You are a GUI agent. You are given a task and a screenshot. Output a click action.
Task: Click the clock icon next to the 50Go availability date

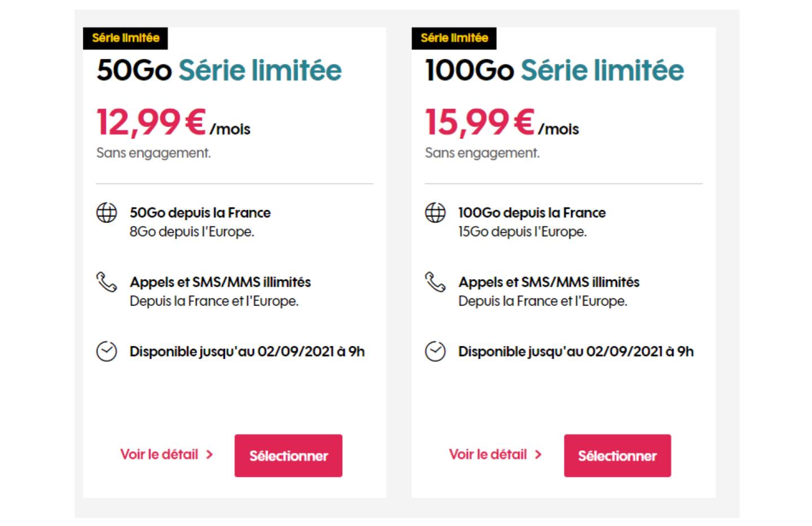pyautogui.click(x=107, y=352)
